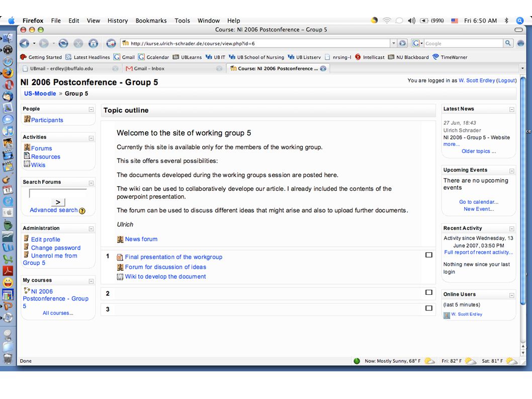Click Go to calendar link
Image resolution: width=532 pixels, height=399 pixels.
pos(479,202)
